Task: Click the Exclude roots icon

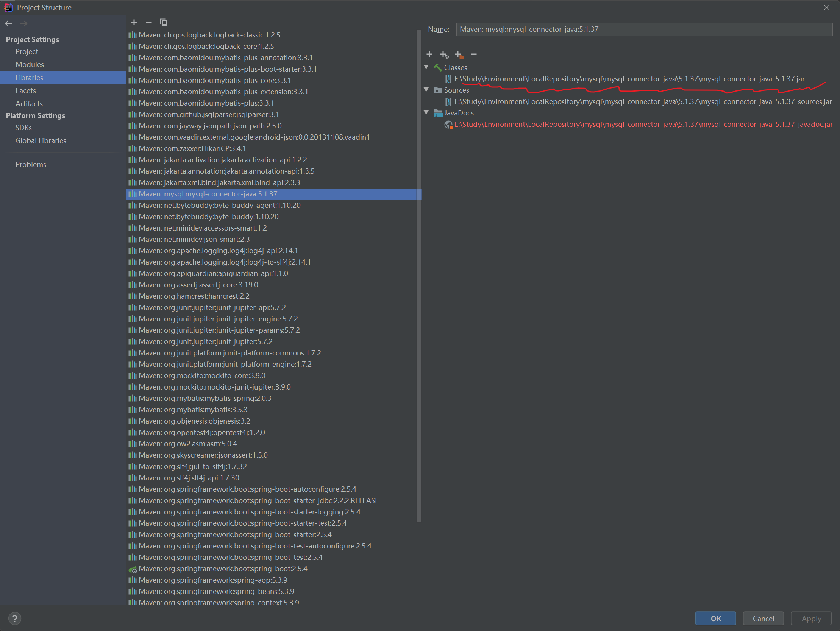Action: tap(459, 55)
